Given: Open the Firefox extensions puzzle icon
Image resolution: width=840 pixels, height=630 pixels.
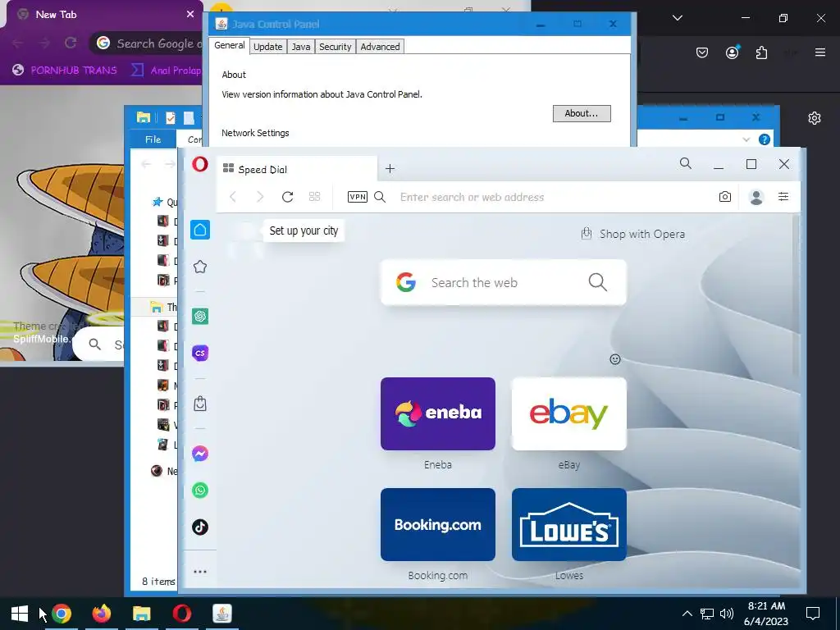Looking at the screenshot, I should [761, 52].
